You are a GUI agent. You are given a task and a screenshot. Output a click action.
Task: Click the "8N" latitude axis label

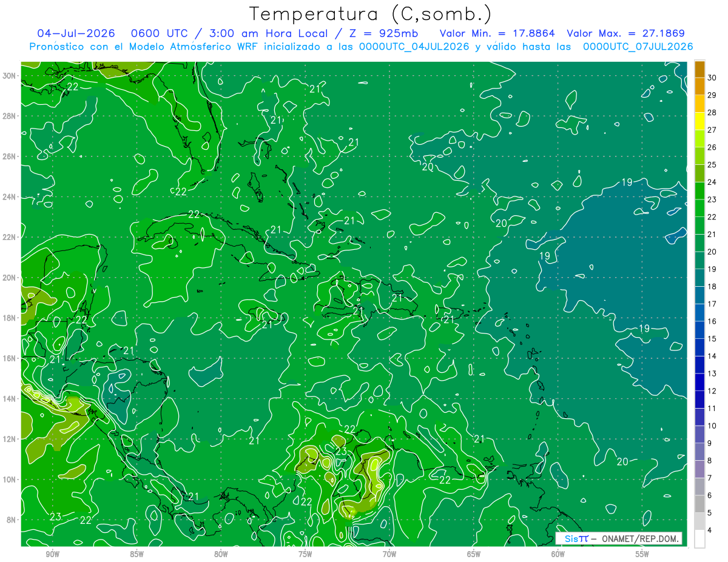12,520
